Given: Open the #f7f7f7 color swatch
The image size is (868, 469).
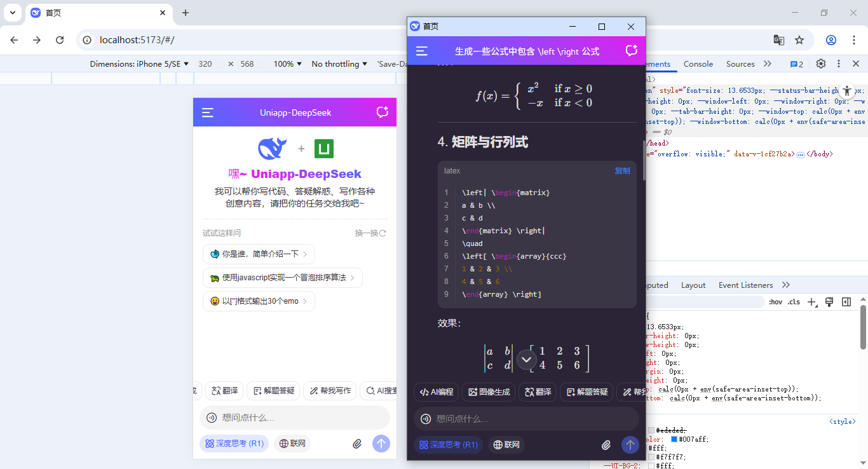Looking at the screenshot, I should coord(651,457).
